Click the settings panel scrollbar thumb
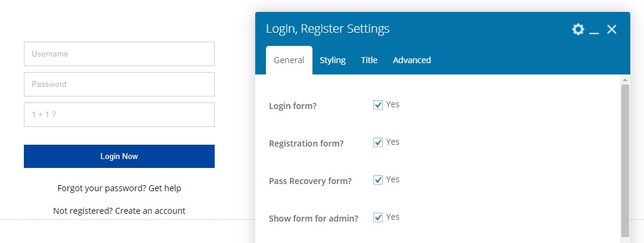This screenshot has width=644, height=243. click(625, 161)
